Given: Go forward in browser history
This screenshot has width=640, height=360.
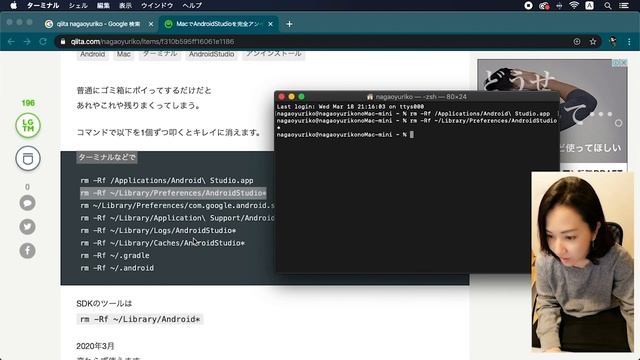Looking at the screenshot, I should pos(27,42).
